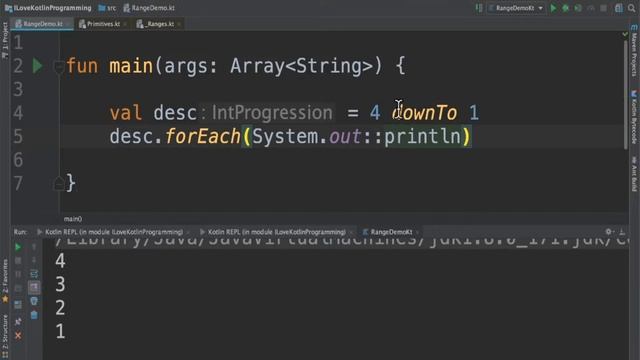Rerun the program from the Run panel
This screenshot has width=640, height=360.
(18, 247)
